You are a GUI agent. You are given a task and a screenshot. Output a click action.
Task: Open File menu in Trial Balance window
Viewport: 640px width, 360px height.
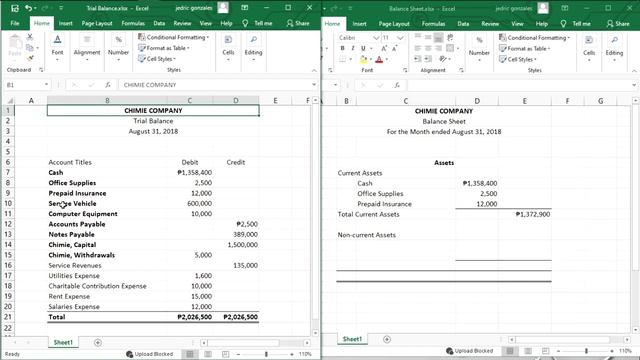point(15,23)
